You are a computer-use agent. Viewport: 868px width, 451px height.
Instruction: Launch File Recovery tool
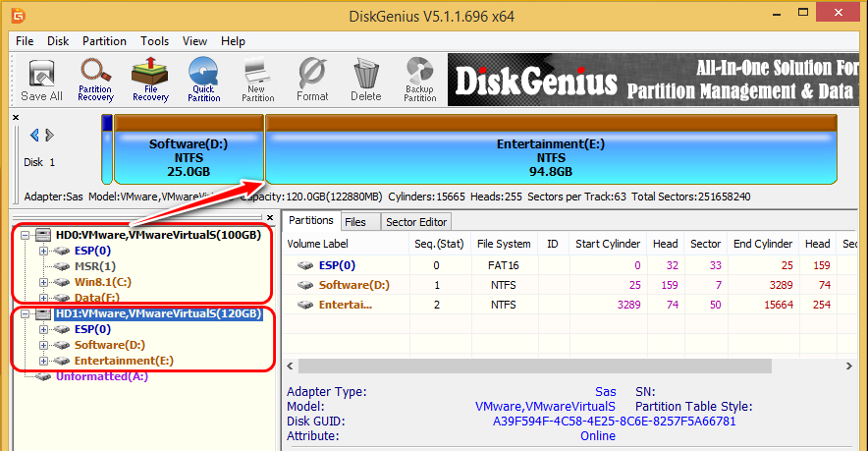[150, 80]
